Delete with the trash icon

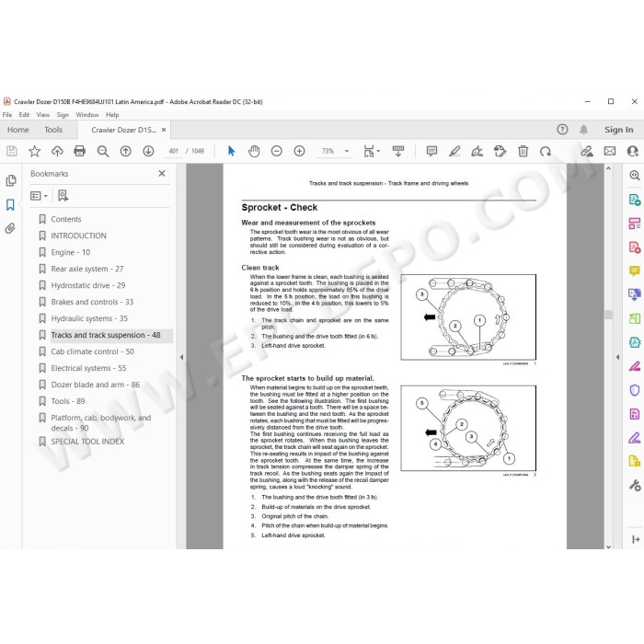pyautogui.click(x=523, y=152)
